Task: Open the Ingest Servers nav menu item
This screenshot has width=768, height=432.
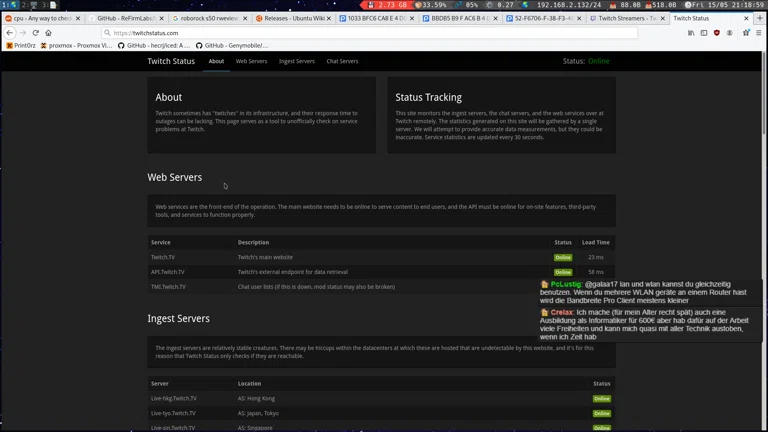Action: [x=296, y=61]
